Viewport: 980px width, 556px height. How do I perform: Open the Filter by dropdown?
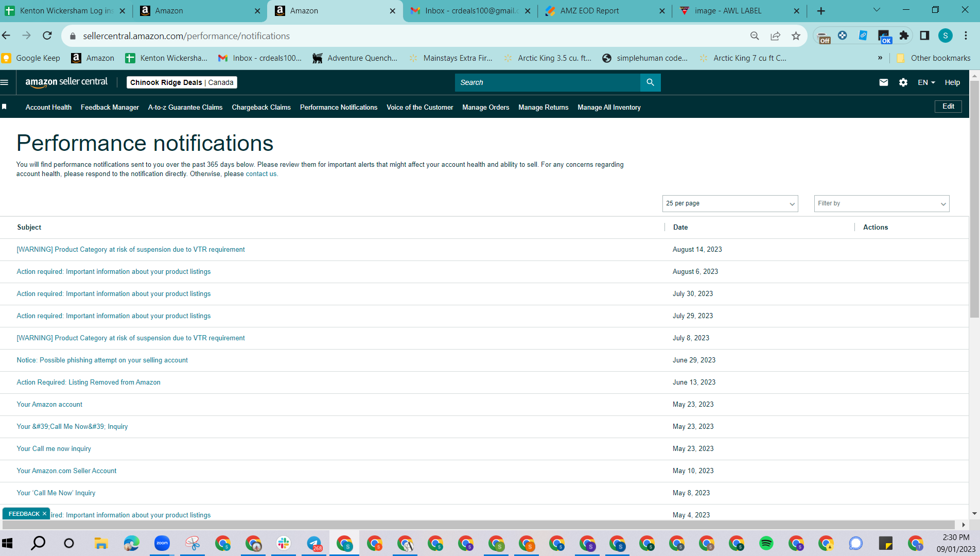882,203
